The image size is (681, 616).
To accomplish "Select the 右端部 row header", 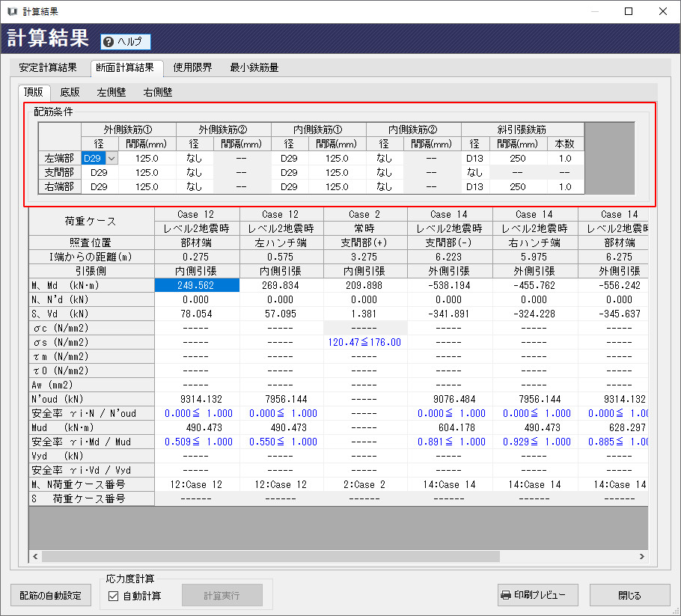I will [x=60, y=187].
